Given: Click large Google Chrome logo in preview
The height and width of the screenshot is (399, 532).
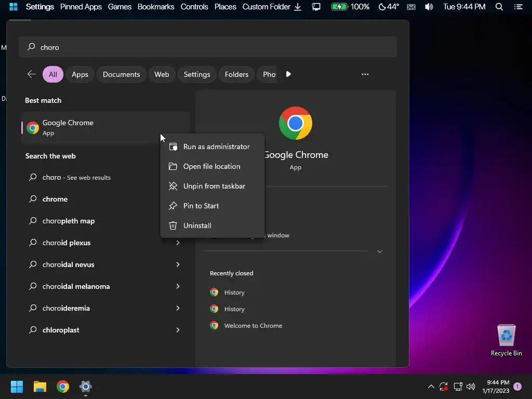Looking at the screenshot, I should [296, 123].
